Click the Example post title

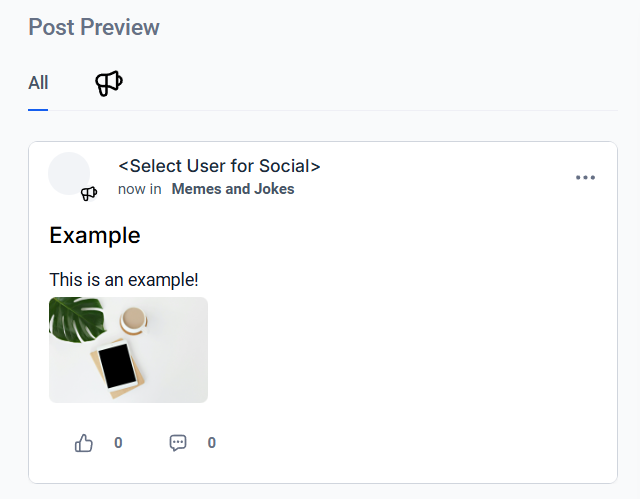[x=94, y=236]
